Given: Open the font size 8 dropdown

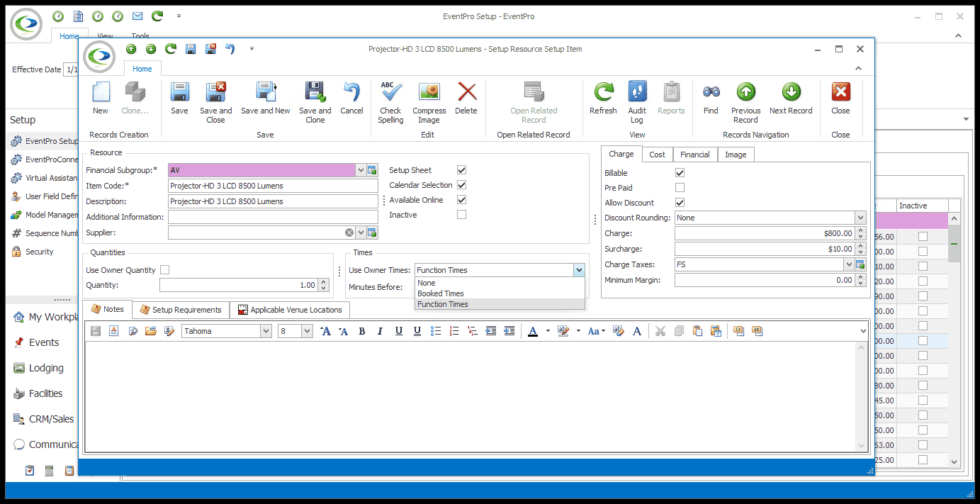Looking at the screenshot, I should [x=307, y=331].
